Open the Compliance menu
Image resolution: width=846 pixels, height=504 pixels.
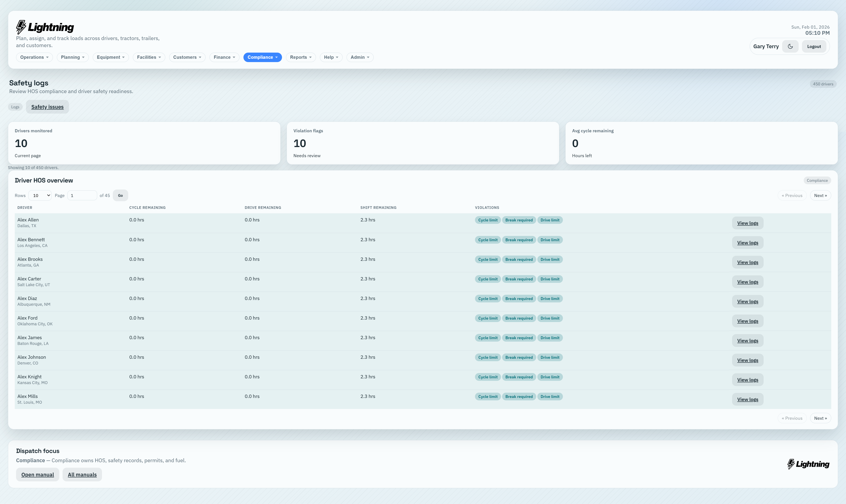pos(262,57)
